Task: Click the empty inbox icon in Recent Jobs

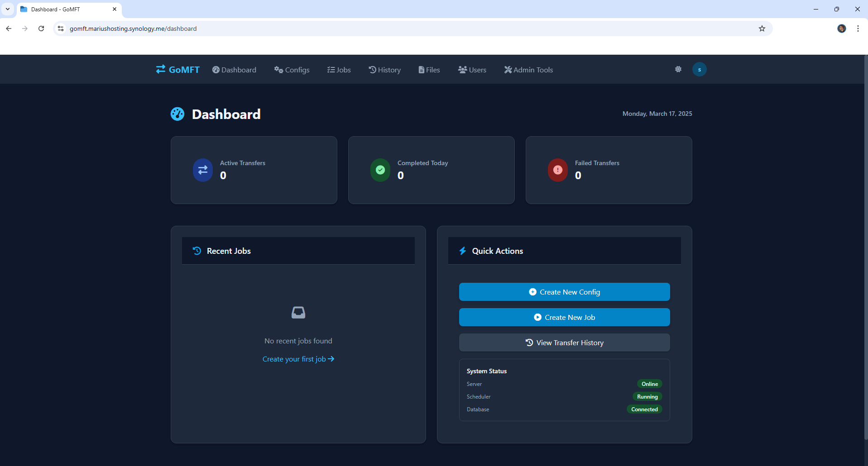Action: (x=298, y=312)
